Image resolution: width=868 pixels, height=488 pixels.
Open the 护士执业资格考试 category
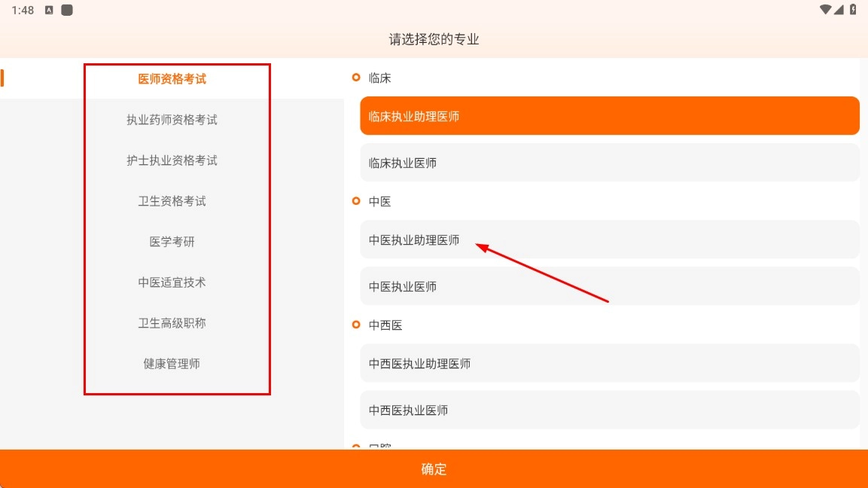(x=172, y=160)
